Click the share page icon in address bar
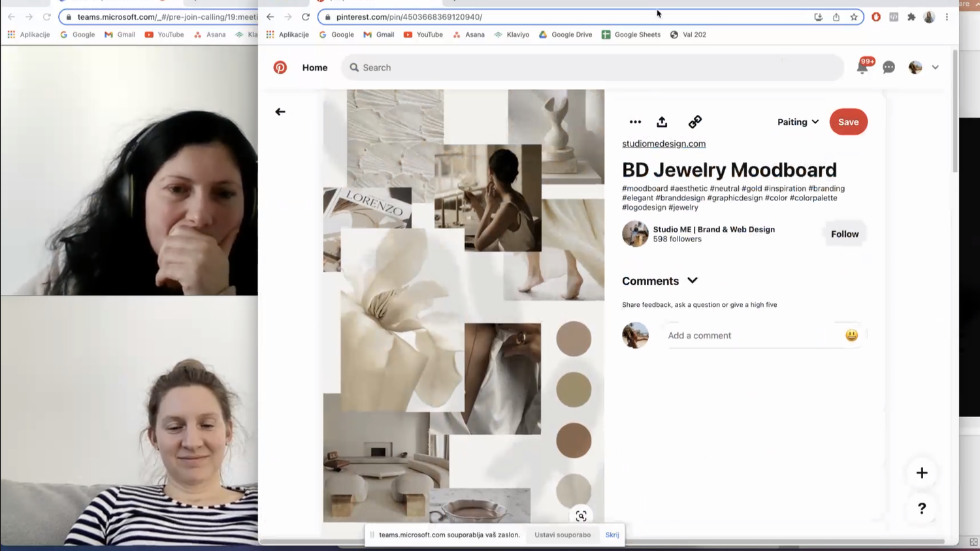The width and height of the screenshot is (980, 551). point(836,17)
